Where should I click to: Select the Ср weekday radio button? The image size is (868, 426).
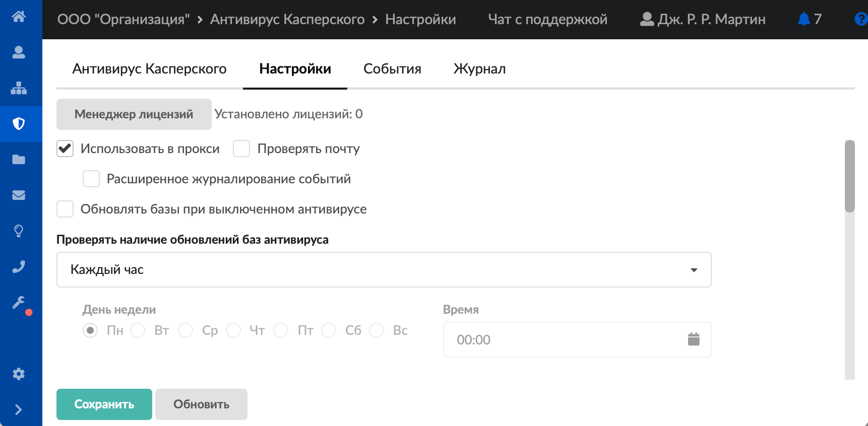[x=185, y=330]
